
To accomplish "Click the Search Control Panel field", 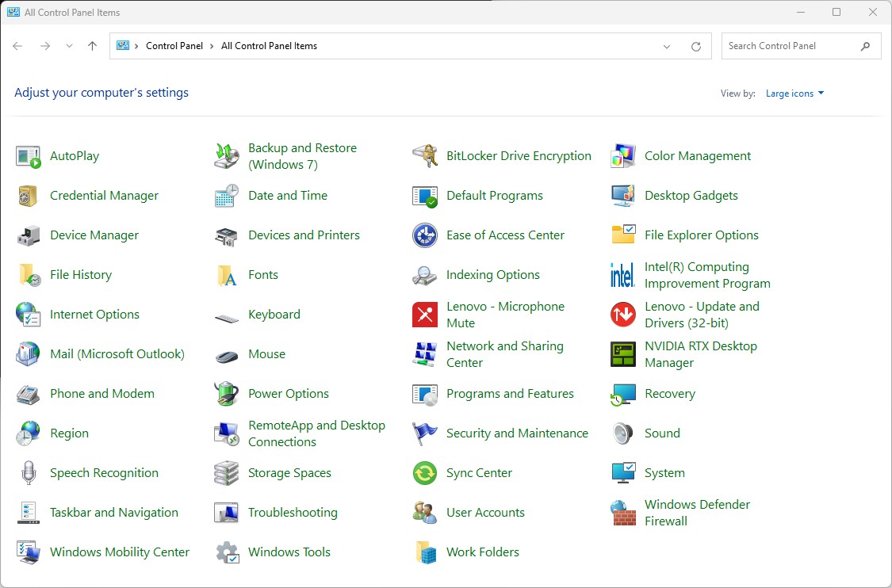I will coord(802,46).
